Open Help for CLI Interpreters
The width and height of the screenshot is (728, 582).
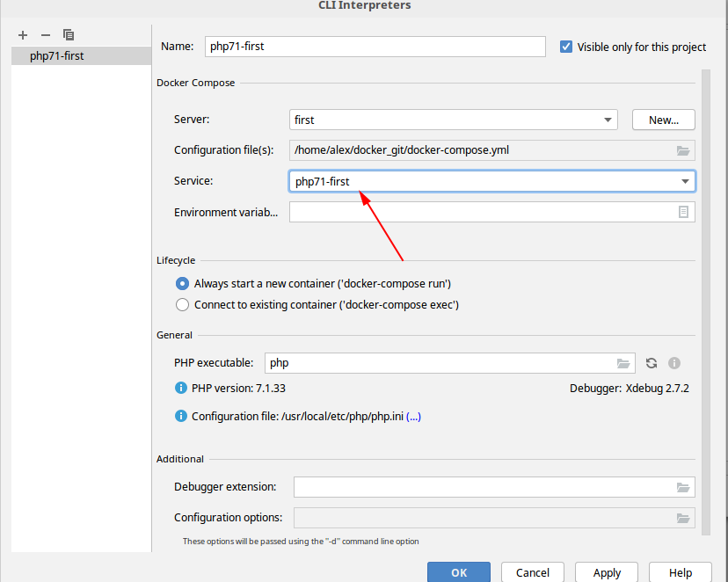[x=680, y=572]
